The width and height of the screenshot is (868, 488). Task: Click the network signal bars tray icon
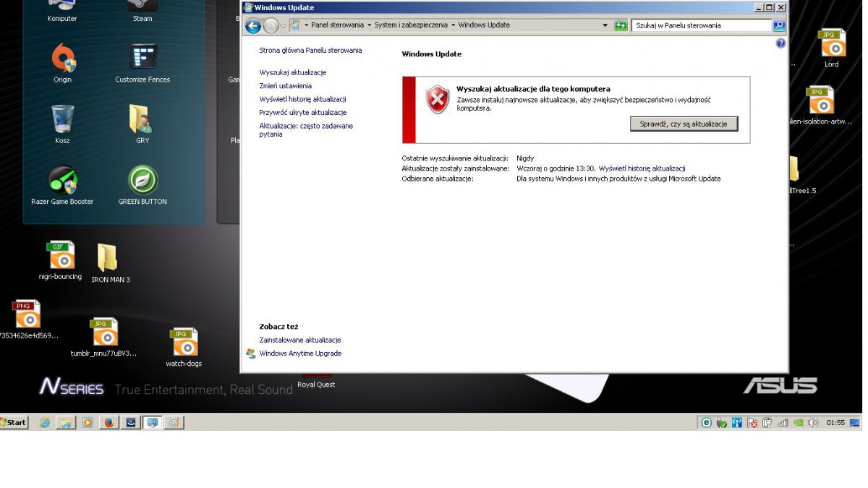coord(783,423)
